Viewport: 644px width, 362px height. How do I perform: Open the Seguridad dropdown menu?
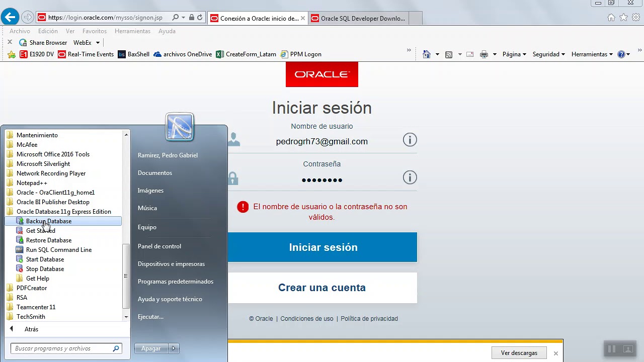548,54
